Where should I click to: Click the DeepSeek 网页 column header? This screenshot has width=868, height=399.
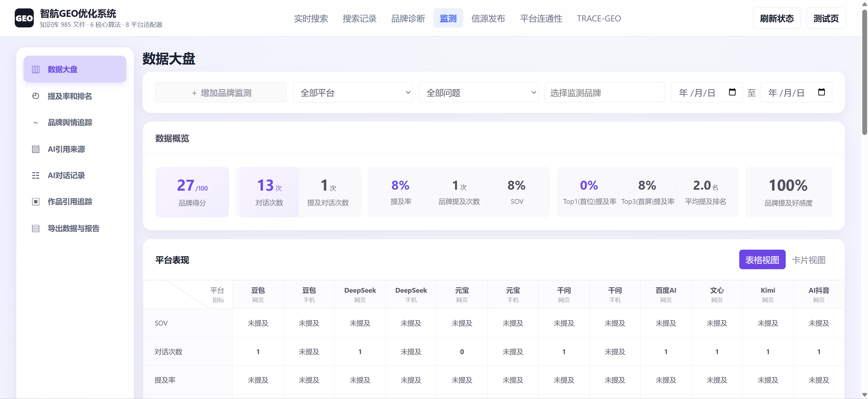[360, 295]
